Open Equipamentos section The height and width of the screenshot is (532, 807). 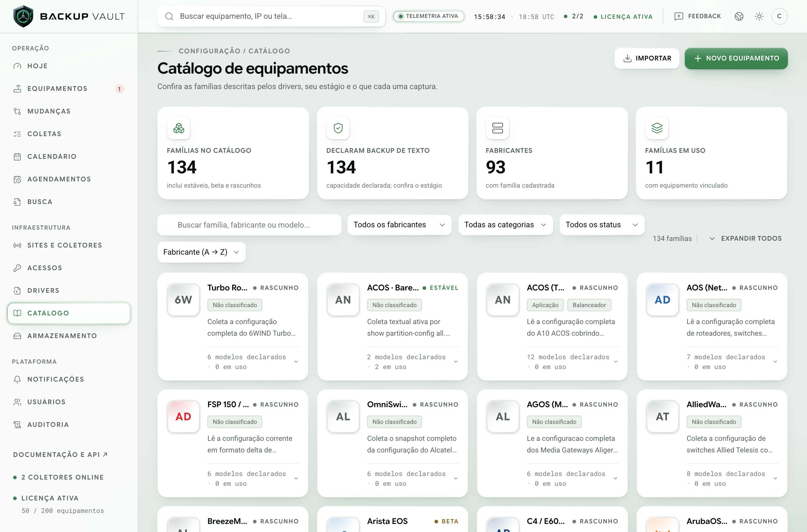pyautogui.click(x=69, y=88)
